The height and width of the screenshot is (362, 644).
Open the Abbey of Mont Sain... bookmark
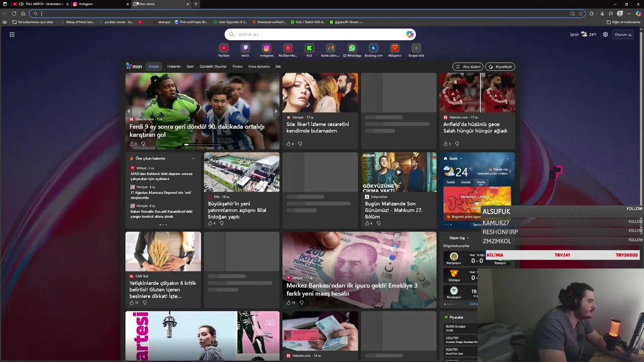77,22
